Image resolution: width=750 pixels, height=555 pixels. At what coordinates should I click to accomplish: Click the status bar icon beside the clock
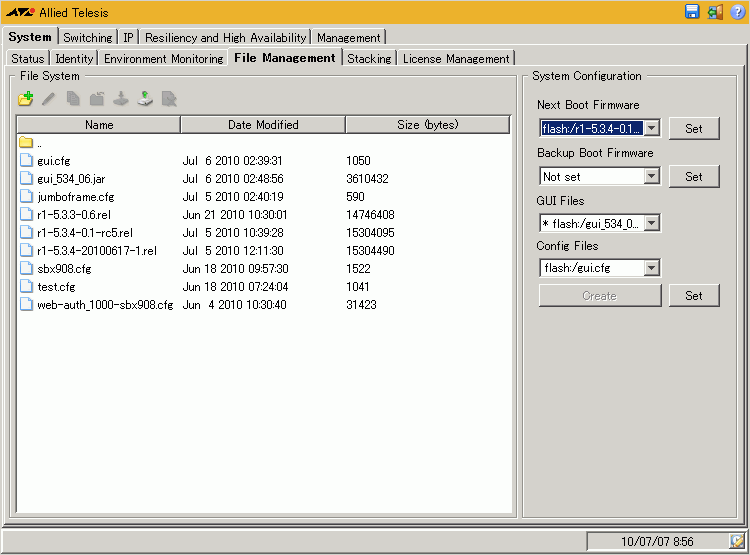click(x=736, y=541)
